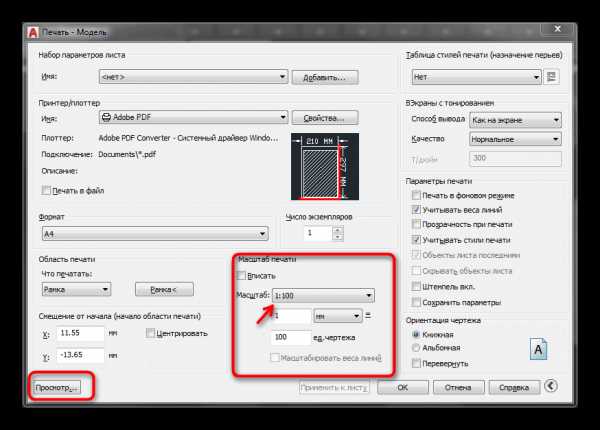Toggle the Центрировать checkbox
The height and width of the screenshot is (430, 600).
click(150, 333)
